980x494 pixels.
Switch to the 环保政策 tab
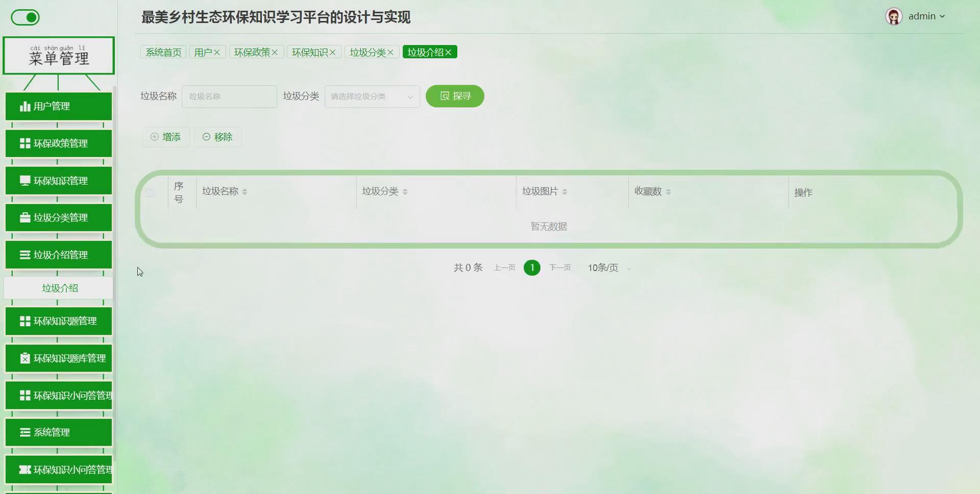252,52
